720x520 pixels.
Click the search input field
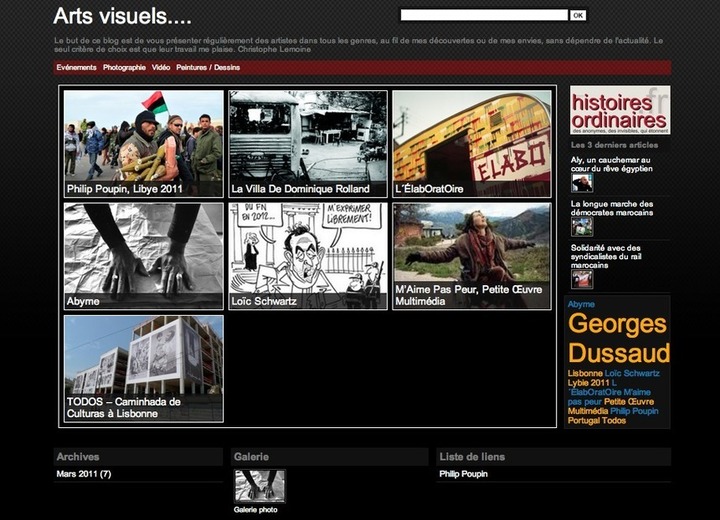click(484, 15)
